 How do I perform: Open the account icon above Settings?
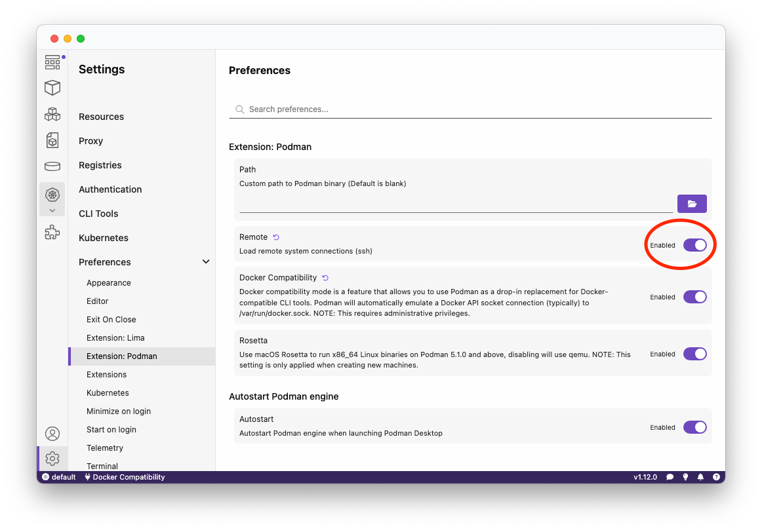tap(52, 433)
